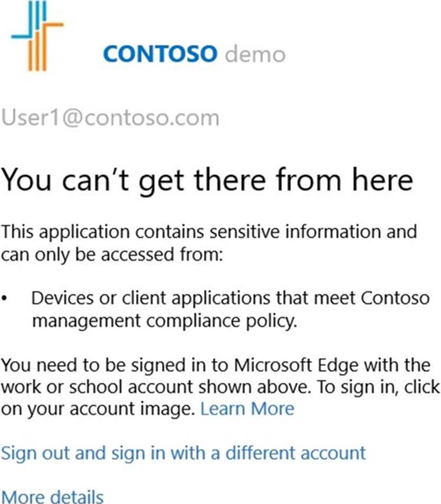Click the bold blue CONTOSO brand name
This screenshot has height=504, width=441.
click(160, 54)
